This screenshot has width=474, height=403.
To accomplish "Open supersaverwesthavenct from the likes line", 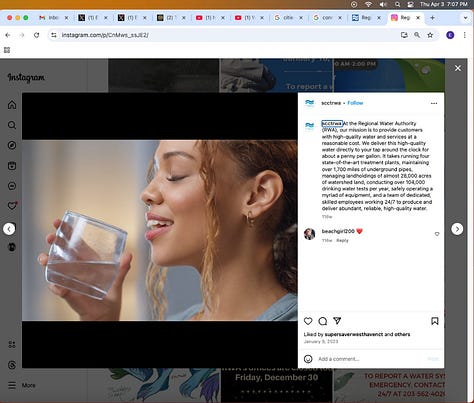I will [x=354, y=334].
